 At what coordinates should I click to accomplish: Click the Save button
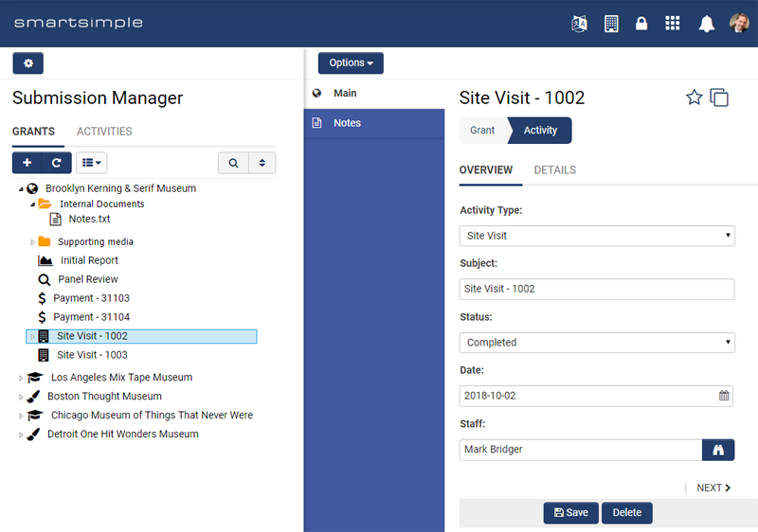571,513
